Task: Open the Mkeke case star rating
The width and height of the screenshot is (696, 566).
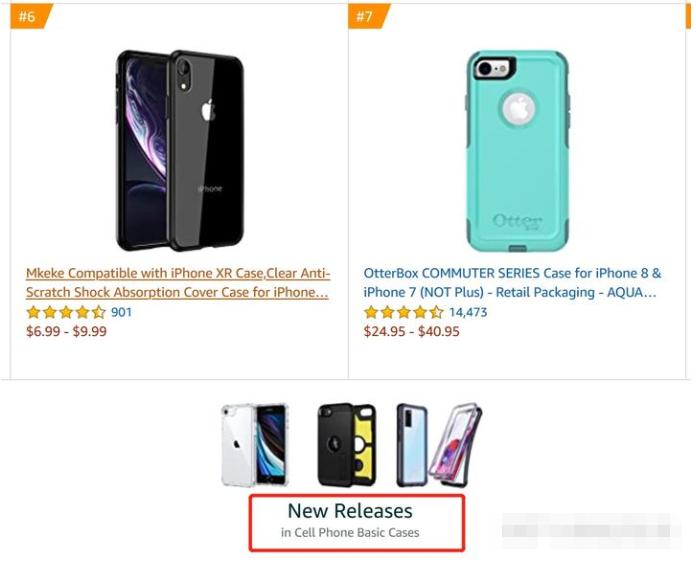Action: click(65, 312)
